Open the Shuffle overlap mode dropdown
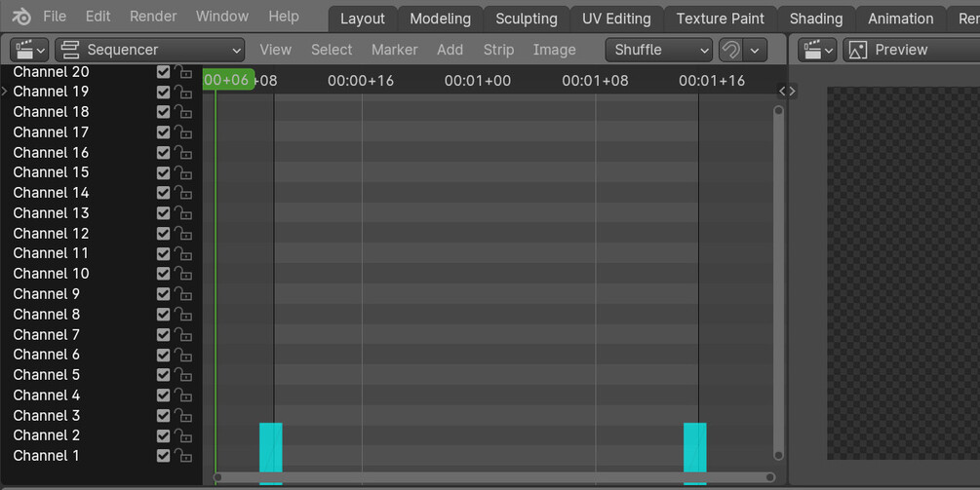This screenshot has width=980, height=490. 658,50
